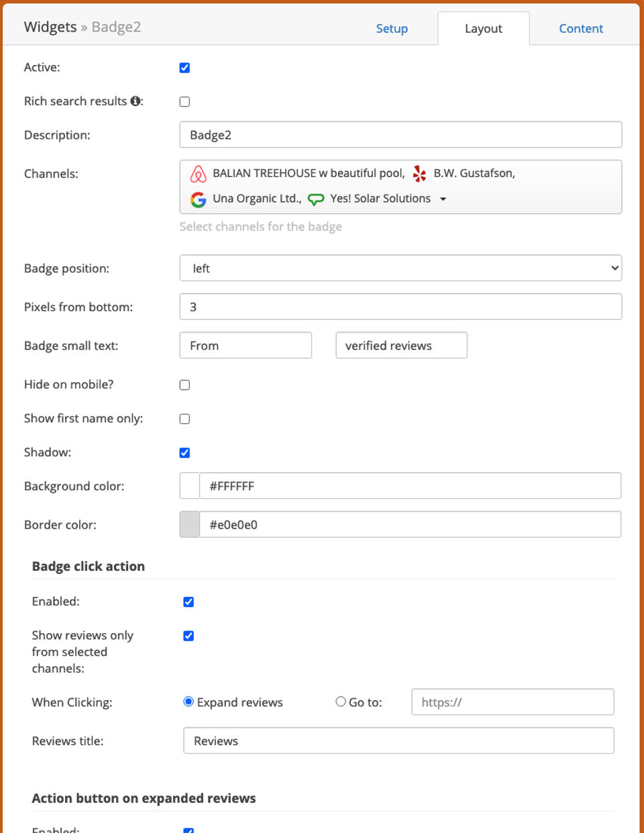Go to the Widgets breadcrumb link
This screenshot has width=644, height=833.
click(50, 27)
